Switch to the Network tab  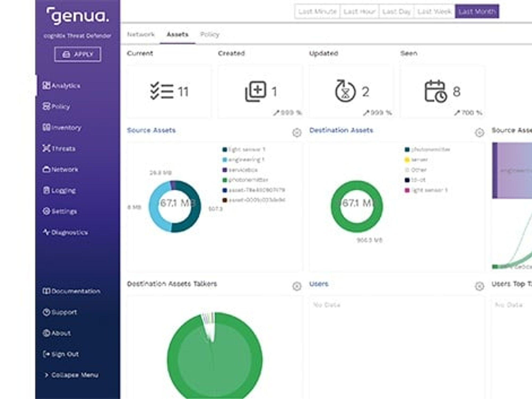click(141, 34)
